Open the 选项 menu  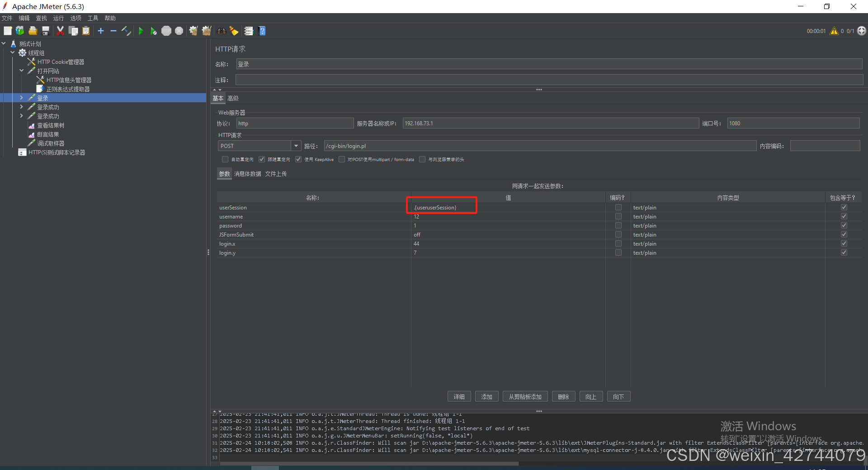(75, 18)
